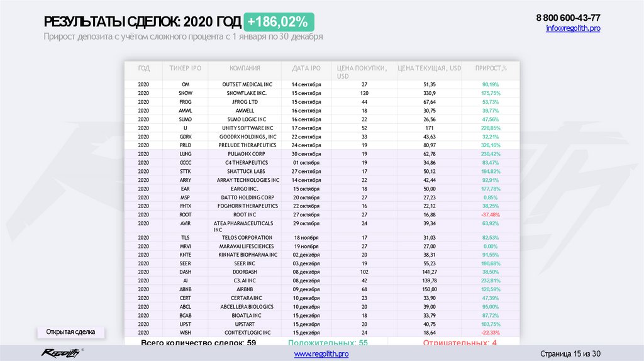The height and width of the screenshot is (361, 644).
Task: Select the CCCC ticker cell
Action: tap(186, 163)
